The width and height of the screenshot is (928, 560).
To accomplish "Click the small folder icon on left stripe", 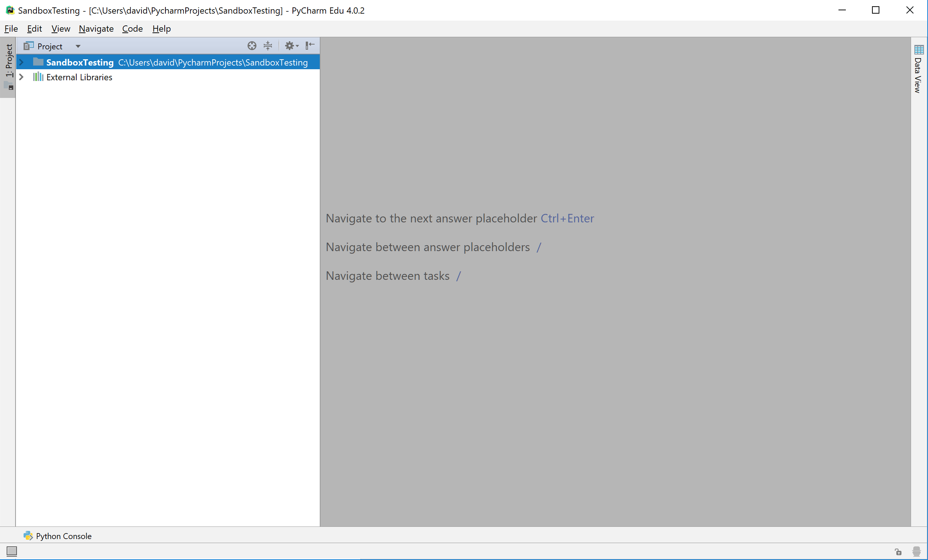I will 9,85.
